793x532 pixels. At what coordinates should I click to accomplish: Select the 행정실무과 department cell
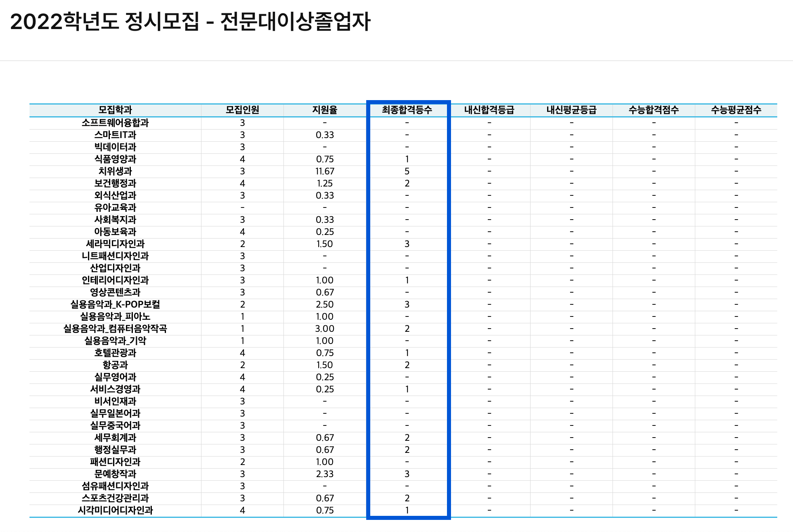[x=115, y=450]
